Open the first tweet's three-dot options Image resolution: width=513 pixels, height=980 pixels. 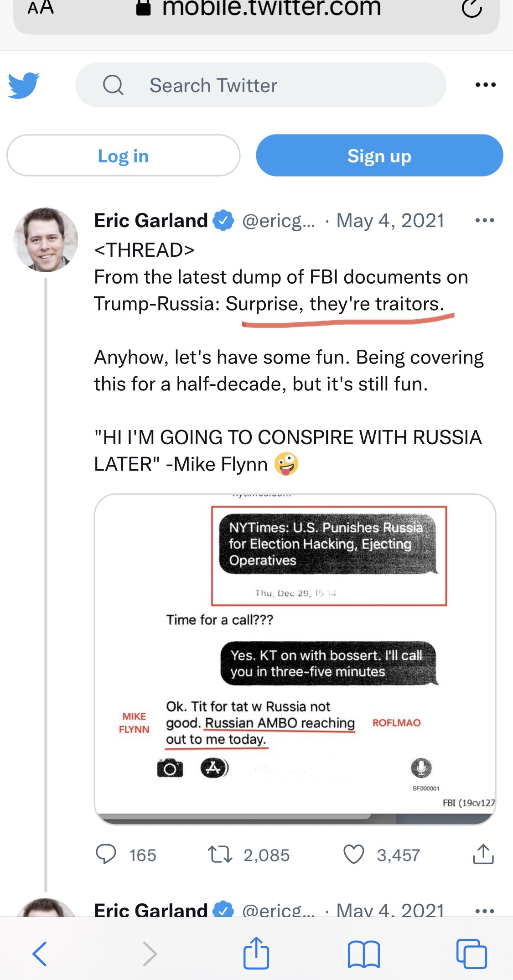484,221
